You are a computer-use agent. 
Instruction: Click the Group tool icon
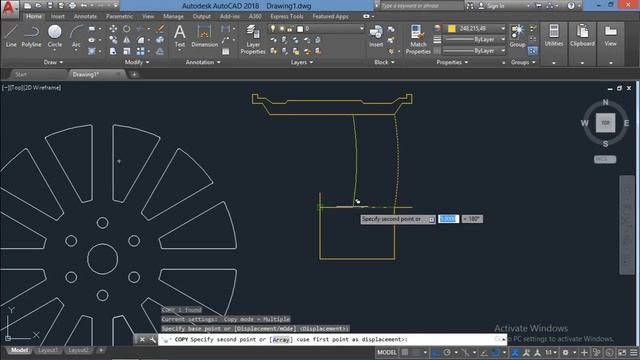(518, 36)
